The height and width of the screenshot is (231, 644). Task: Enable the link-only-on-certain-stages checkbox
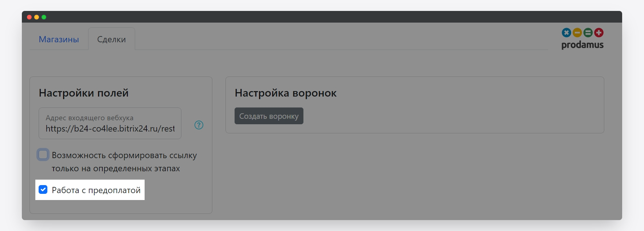click(43, 155)
